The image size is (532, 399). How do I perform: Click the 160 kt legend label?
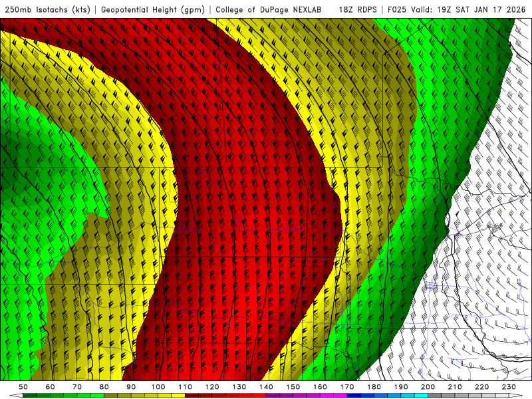point(320,387)
